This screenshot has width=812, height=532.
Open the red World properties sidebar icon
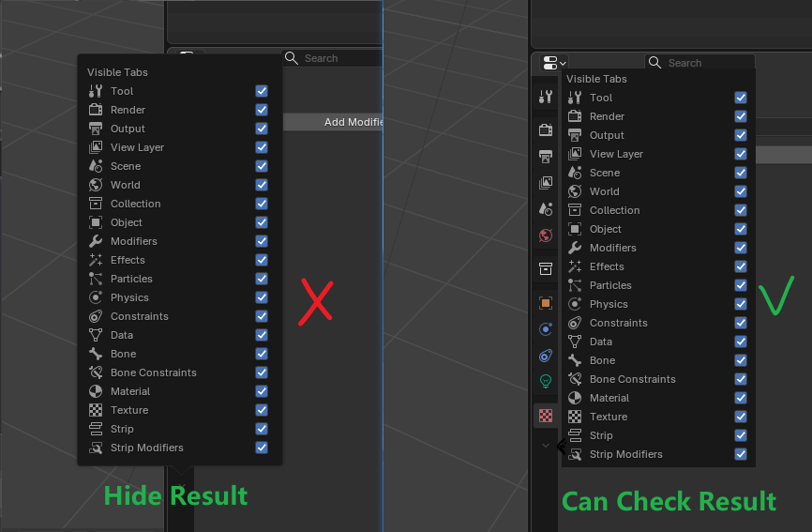point(546,236)
